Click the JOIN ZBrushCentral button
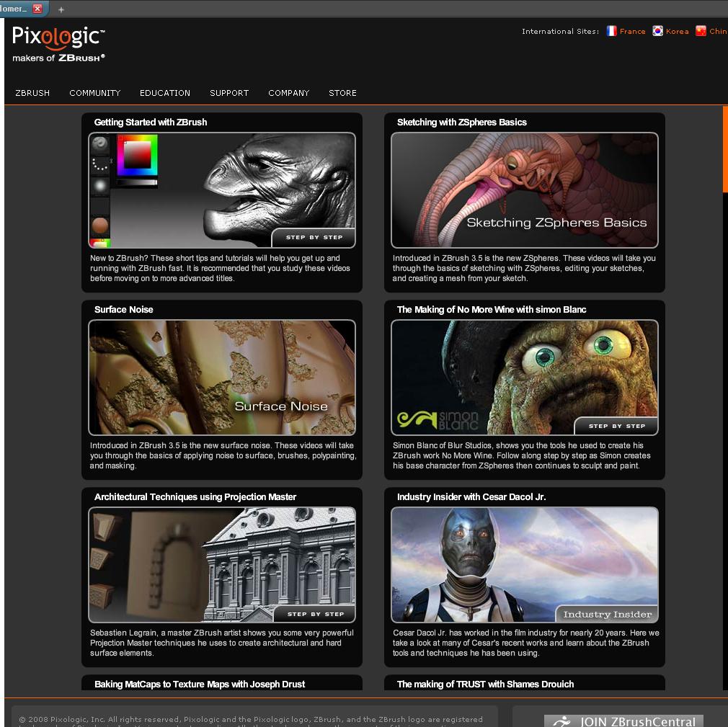 [x=623, y=721]
